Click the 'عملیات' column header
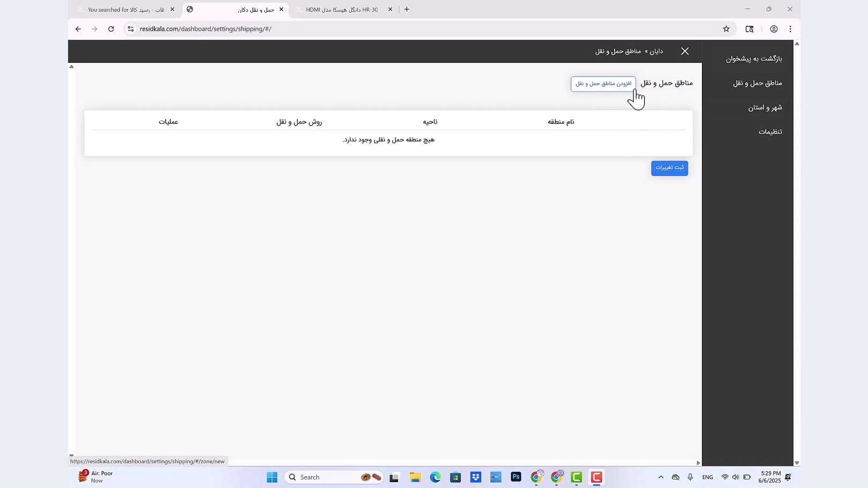The width and height of the screenshot is (868, 488). point(168,122)
